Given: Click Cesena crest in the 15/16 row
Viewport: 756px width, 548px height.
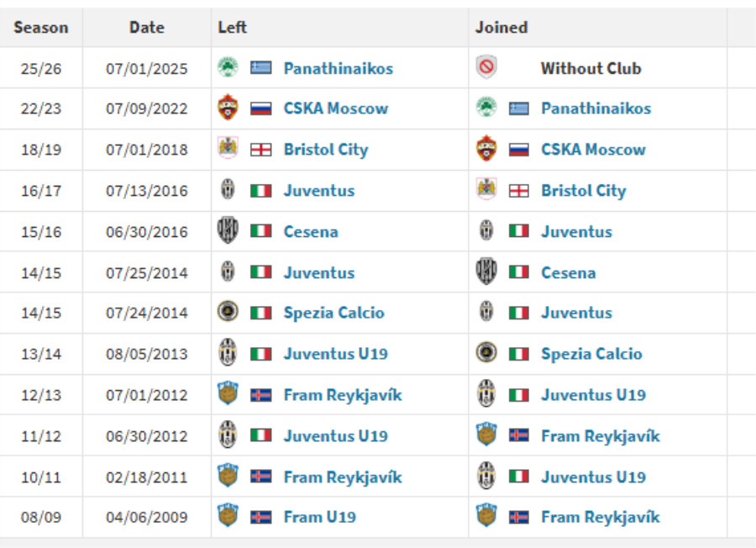Looking at the screenshot, I should coord(228,230).
